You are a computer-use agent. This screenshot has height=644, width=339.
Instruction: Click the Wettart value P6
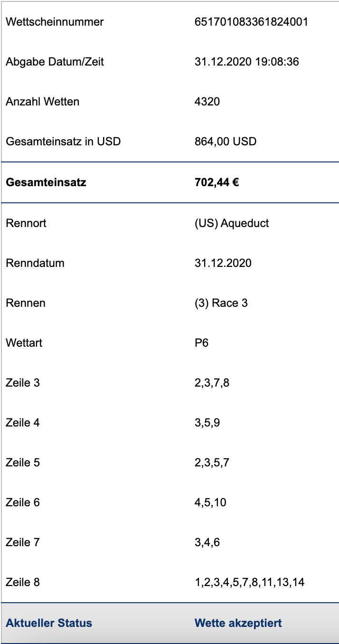click(201, 342)
